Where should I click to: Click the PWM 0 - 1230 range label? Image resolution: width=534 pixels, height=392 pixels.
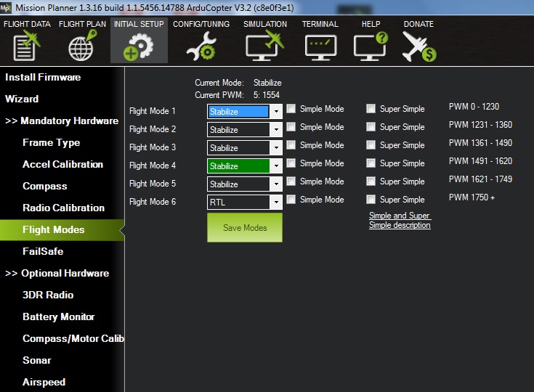pyautogui.click(x=474, y=107)
